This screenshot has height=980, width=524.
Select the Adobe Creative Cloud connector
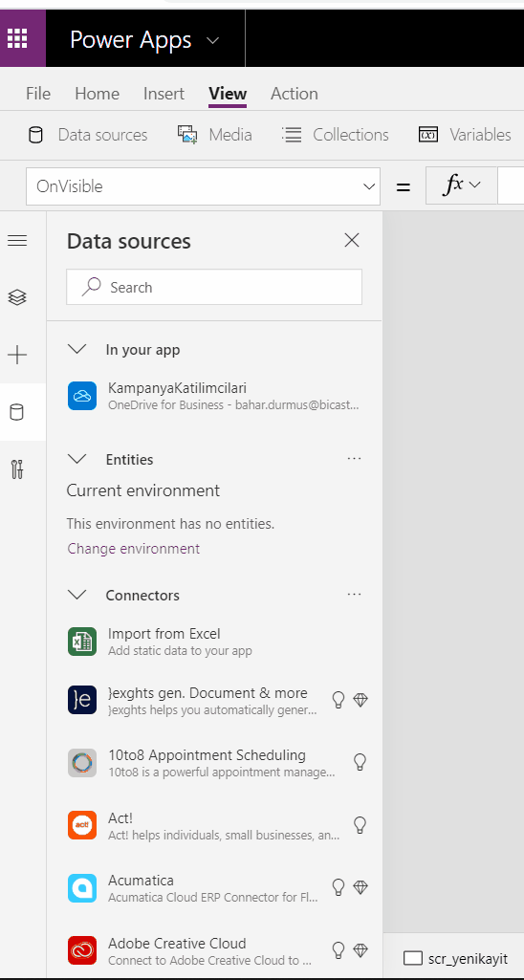214,950
